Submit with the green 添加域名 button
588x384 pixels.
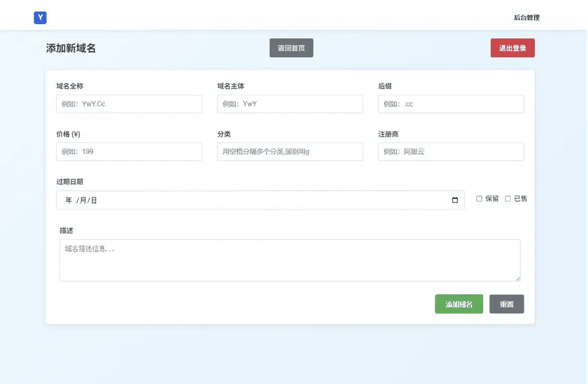459,304
